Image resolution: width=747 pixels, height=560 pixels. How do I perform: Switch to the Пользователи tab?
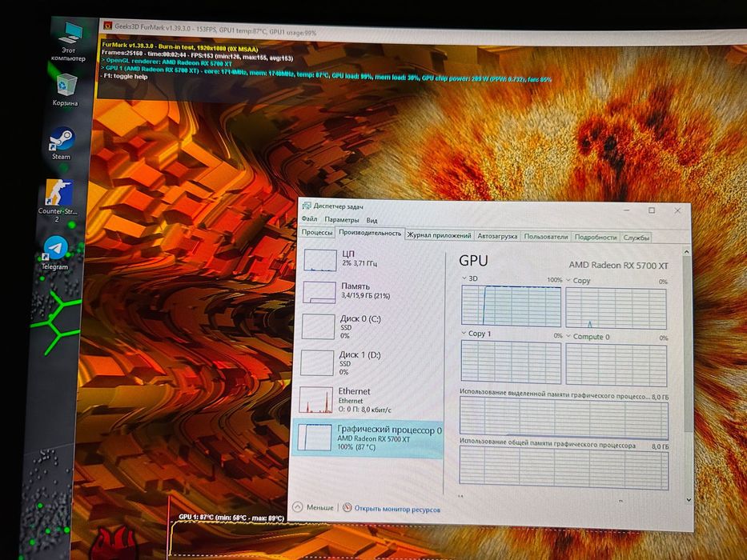[x=546, y=236]
